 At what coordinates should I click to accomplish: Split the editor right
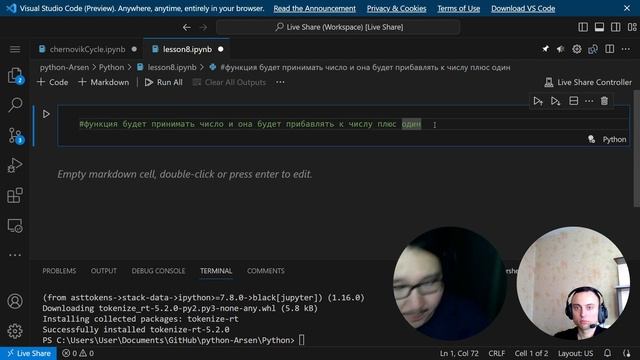coord(609,49)
